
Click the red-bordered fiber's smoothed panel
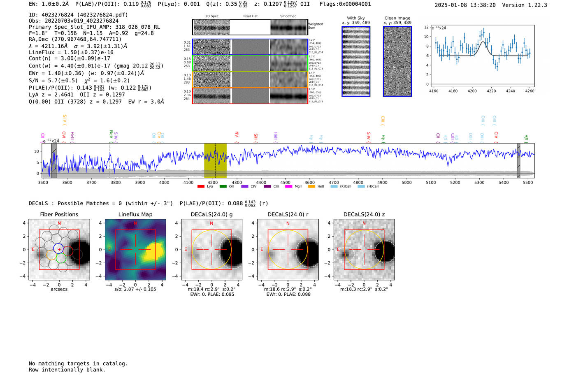pos(289,96)
